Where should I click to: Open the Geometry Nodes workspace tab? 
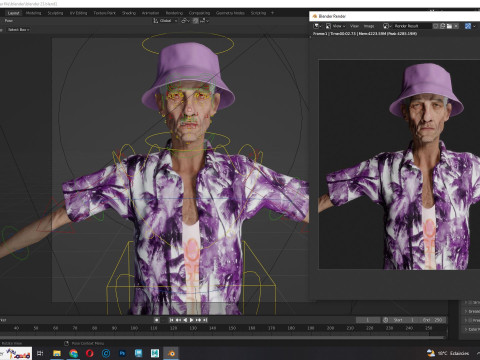230,13
